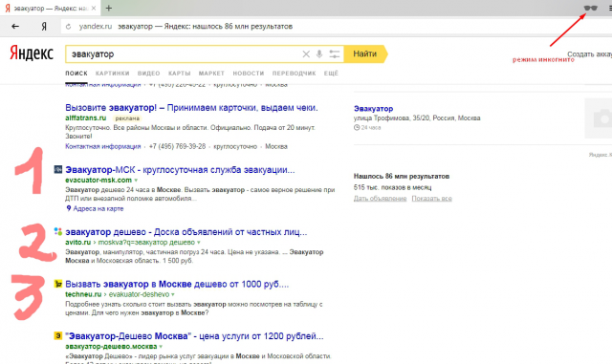Screen dimensions: 612x364
Task: Open the Эвакуатор-Дешево Москва result title
Action: tap(194, 336)
